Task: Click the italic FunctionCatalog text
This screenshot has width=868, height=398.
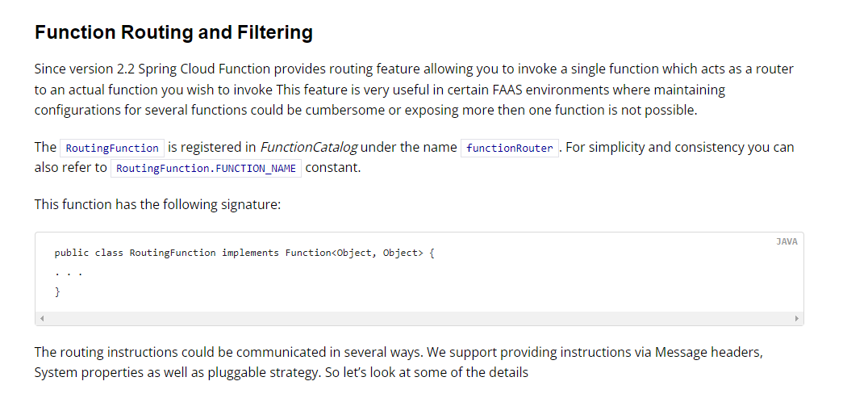Action: 309,148
